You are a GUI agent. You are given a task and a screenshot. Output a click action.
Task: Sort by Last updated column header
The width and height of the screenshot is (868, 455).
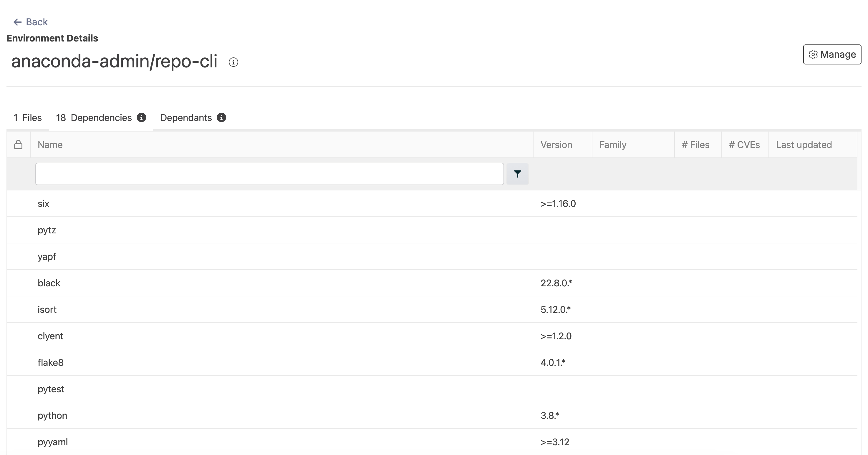(x=804, y=145)
